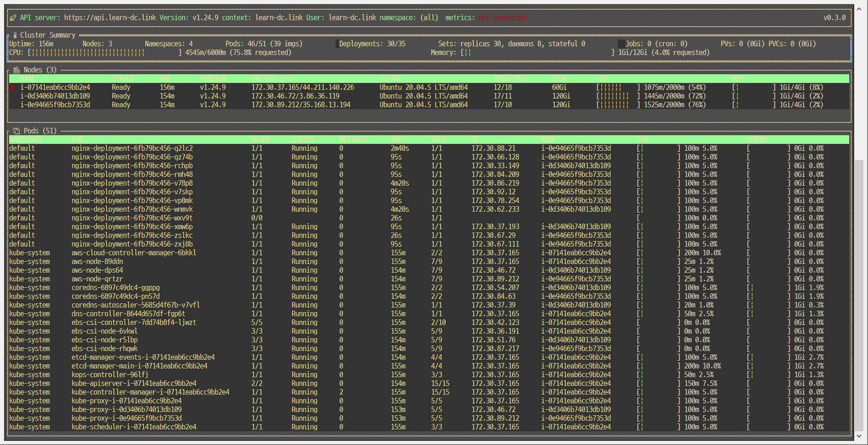The height and width of the screenshot is (445, 868).
Task: Click the rocket icon beside API server
Action: pyautogui.click(x=12, y=17)
